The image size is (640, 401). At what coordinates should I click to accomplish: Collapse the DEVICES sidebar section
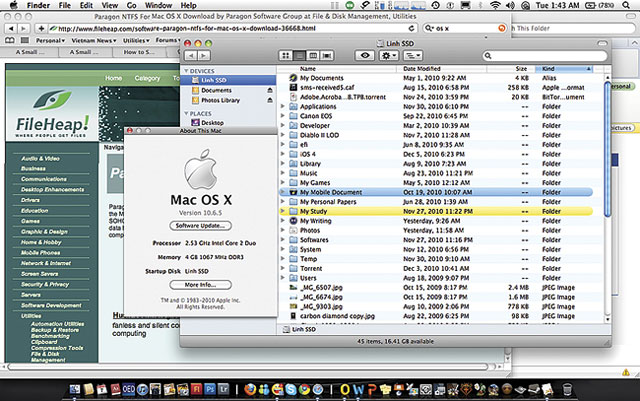click(x=185, y=70)
